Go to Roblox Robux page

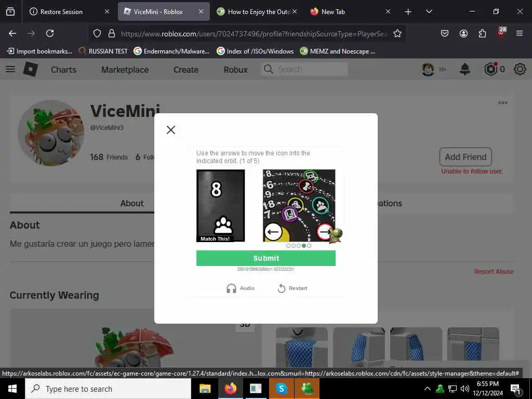coord(235,70)
